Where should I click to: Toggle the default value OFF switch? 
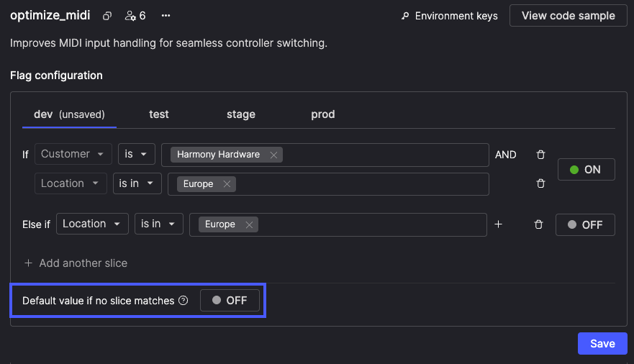(230, 301)
